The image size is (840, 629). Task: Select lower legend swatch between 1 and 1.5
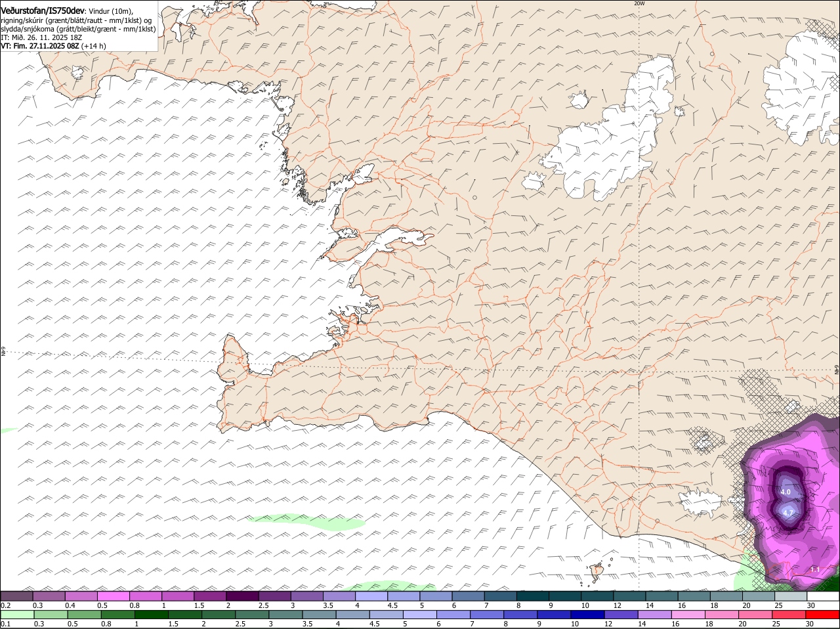coord(152,615)
